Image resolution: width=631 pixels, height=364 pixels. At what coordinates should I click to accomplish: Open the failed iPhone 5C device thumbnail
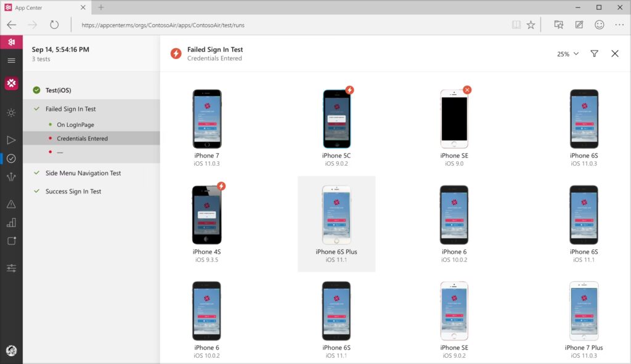pos(336,119)
